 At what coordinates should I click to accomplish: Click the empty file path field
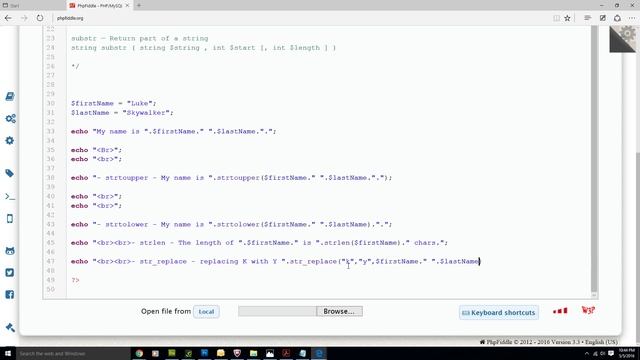277,311
